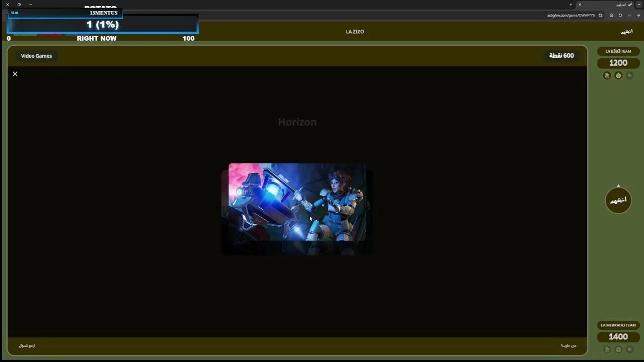Image resolution: width=644 pixels, height=362 pixels.
Task: Click the asbghm.com address bar
Action: pos(571,16)
